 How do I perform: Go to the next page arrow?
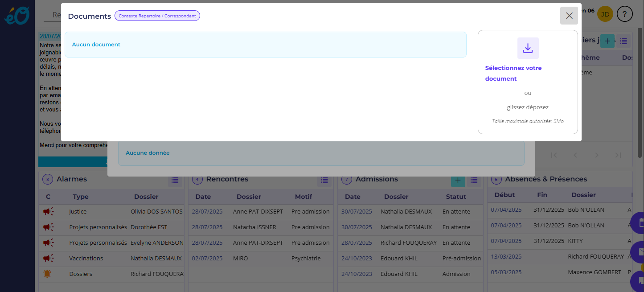[596, 155]
